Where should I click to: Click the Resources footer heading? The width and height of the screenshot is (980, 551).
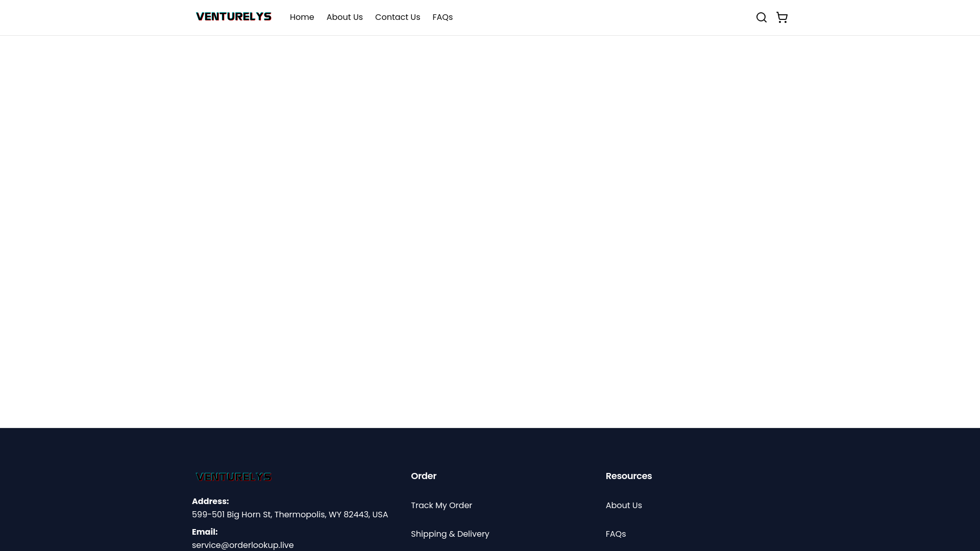pos(629,476)
